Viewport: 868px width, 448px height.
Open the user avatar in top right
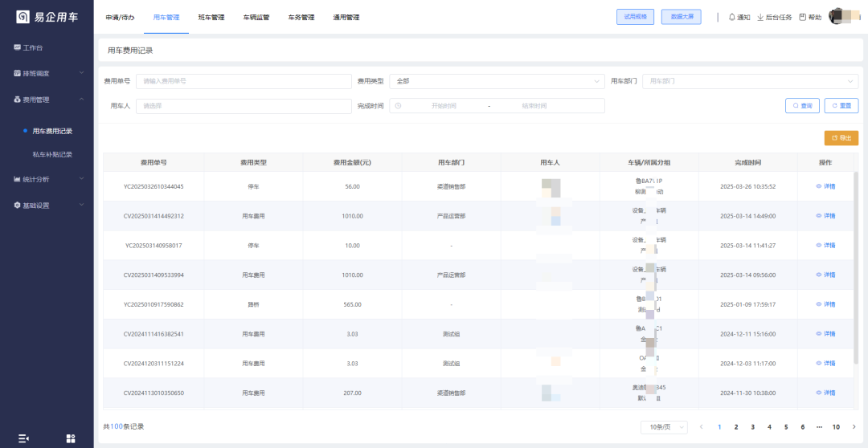point(844,17)
